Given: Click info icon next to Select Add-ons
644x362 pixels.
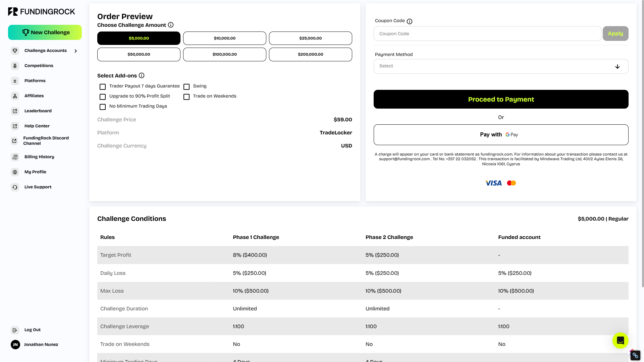Looking at the screenshot, I should pos(142,75).
